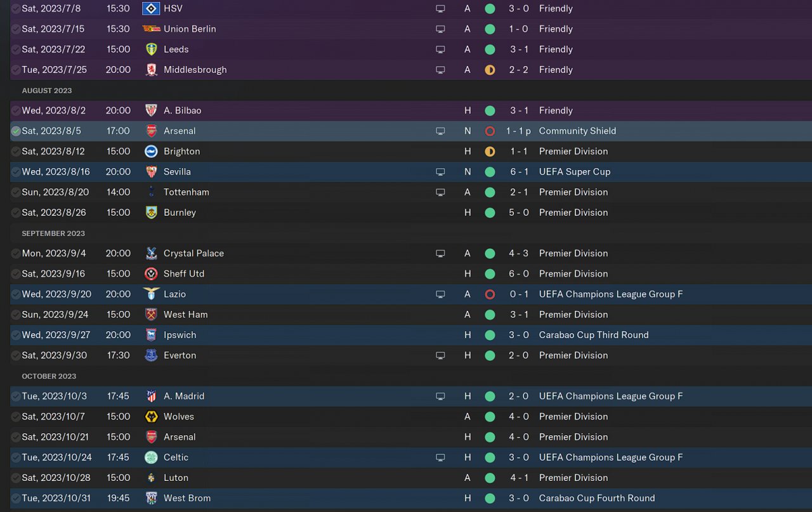Click the TV icon on the Union Berlin row
The image size is (812, 512).
[440, 29]
